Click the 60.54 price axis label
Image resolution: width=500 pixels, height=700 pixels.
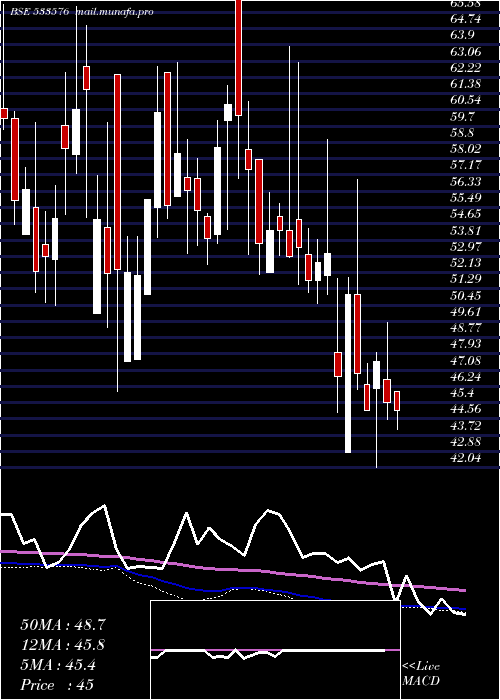(x=466, y=100)
